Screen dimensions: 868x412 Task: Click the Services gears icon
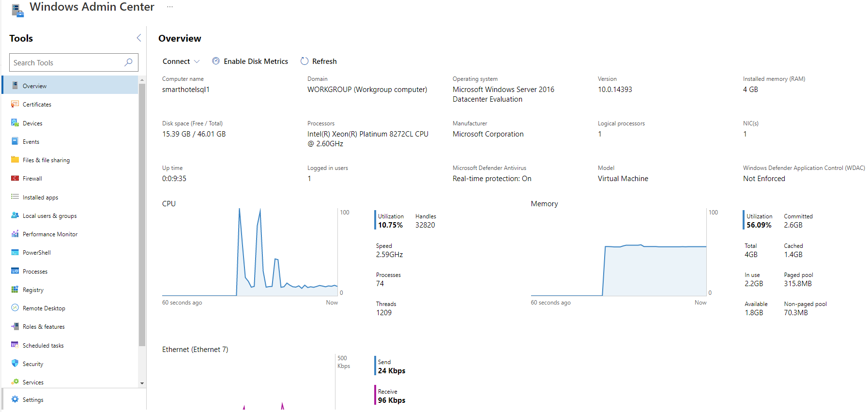point(15,382)
